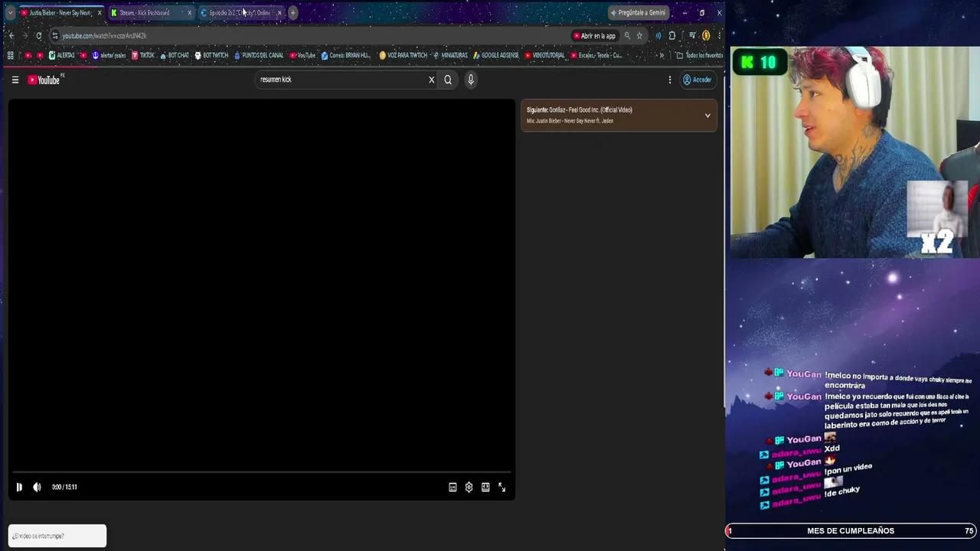Close the Justin Bieber YouTube tab
Image resolution: width=980 pixels, height=551 pixels.
click(99, 13)
